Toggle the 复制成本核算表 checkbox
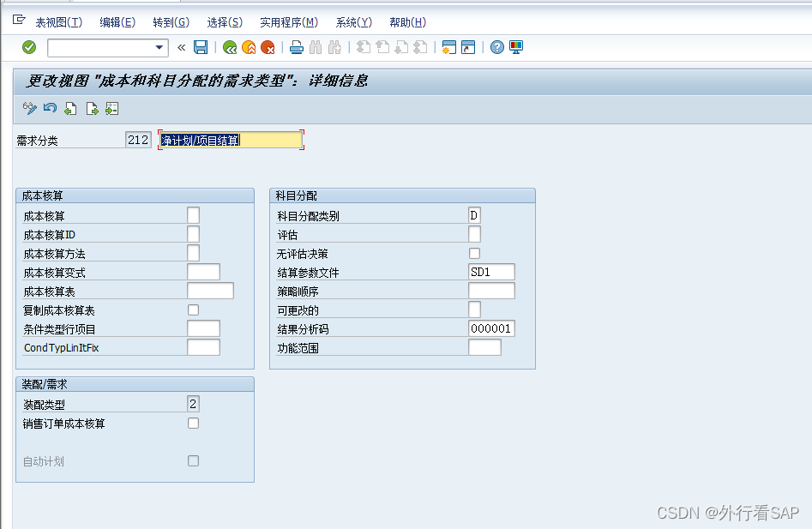The width and height of the screenshot is (812, 529). click(x=193, y=310)
